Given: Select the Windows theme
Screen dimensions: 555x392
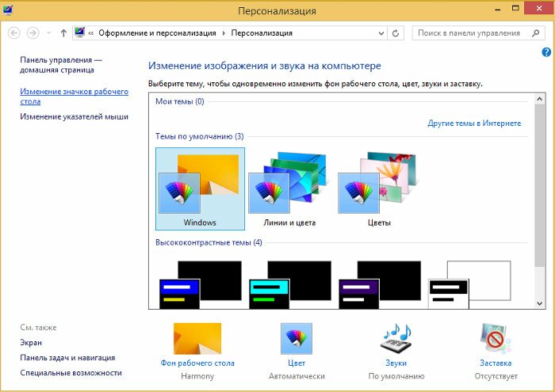Looking at the screenshot, I should point(200,188).
